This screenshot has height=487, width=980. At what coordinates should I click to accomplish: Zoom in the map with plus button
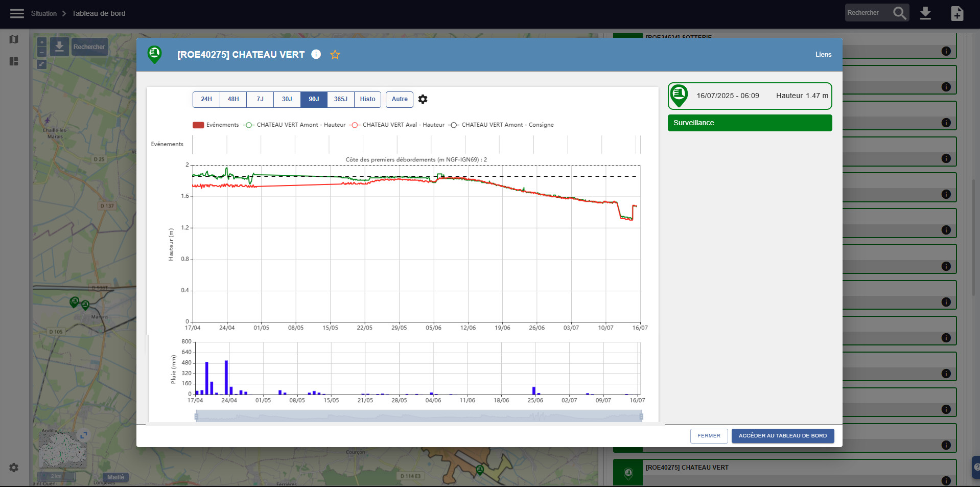pyautogui.click(x=42, y=42)
